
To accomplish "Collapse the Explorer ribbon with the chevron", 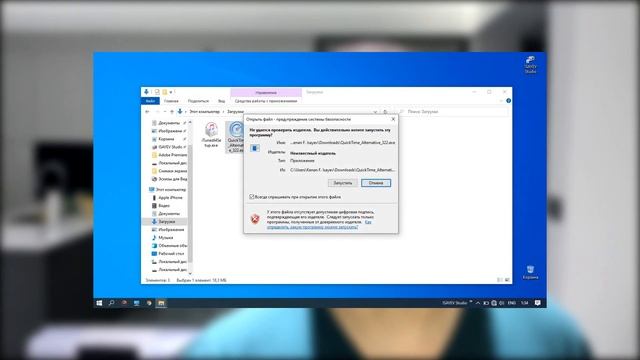I will click(501, 101).
